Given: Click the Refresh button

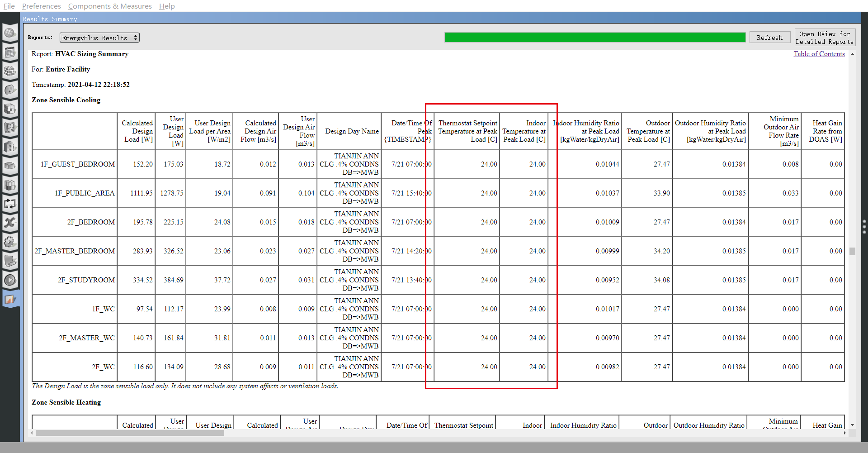Looking at the screenshot, I should click(769, 38).
